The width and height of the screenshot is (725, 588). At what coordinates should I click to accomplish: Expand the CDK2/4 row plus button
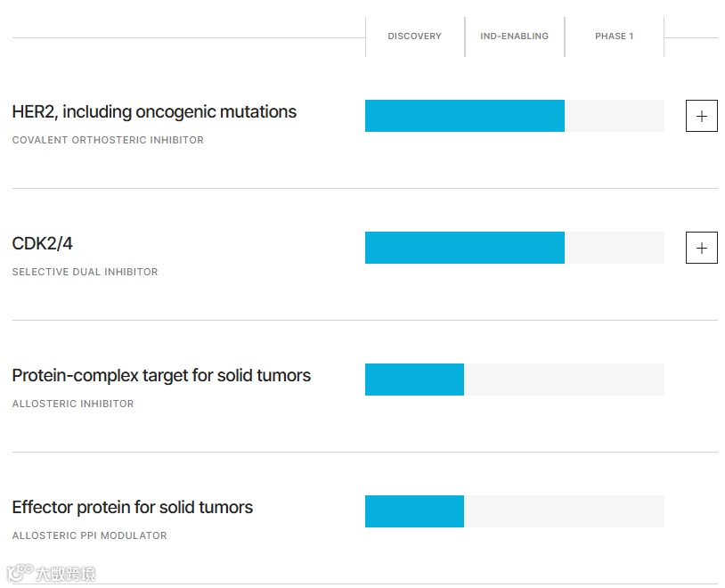click(701, 248)
